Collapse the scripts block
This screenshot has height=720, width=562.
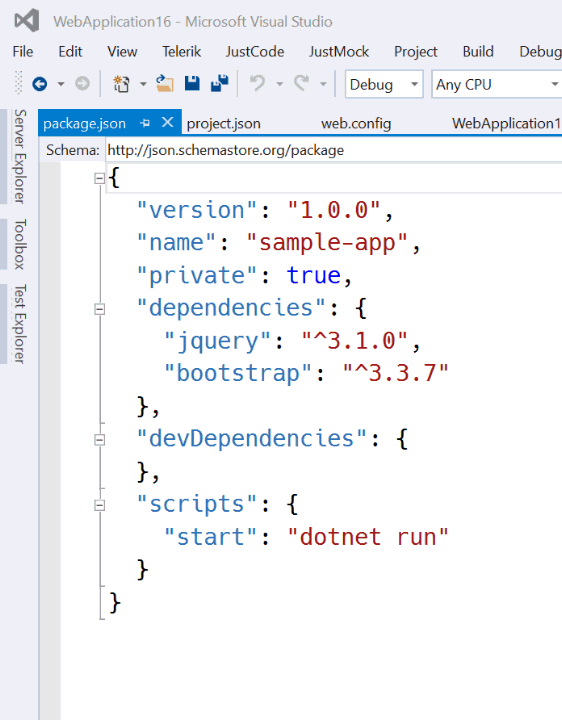[x=99, y=505]
